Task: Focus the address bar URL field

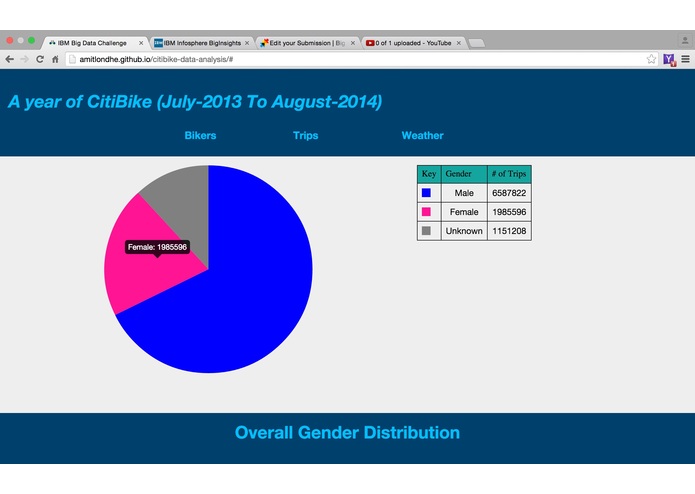Action: (x=361, y=59)
